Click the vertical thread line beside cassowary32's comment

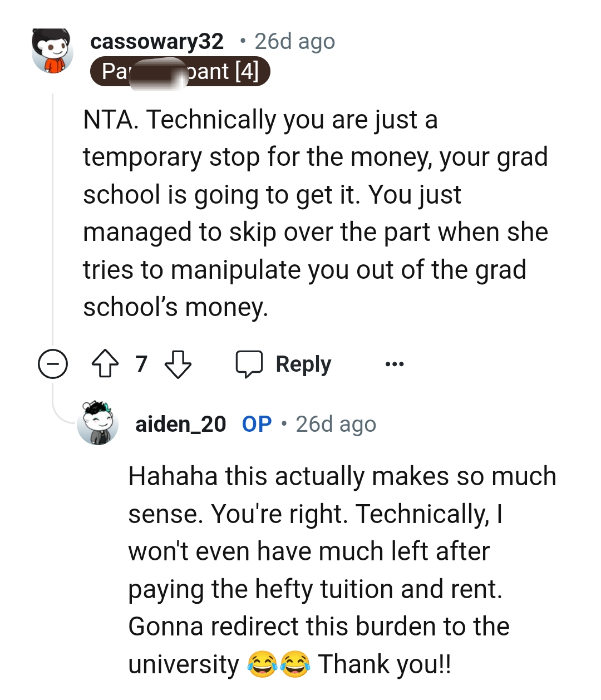(x=52, y=223)
